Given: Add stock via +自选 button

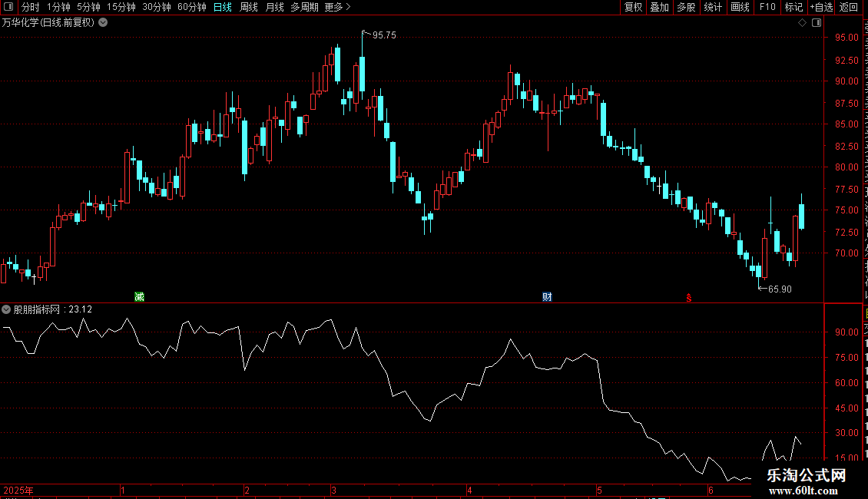Looking at the screenshot, I should [x=821, y=7].
